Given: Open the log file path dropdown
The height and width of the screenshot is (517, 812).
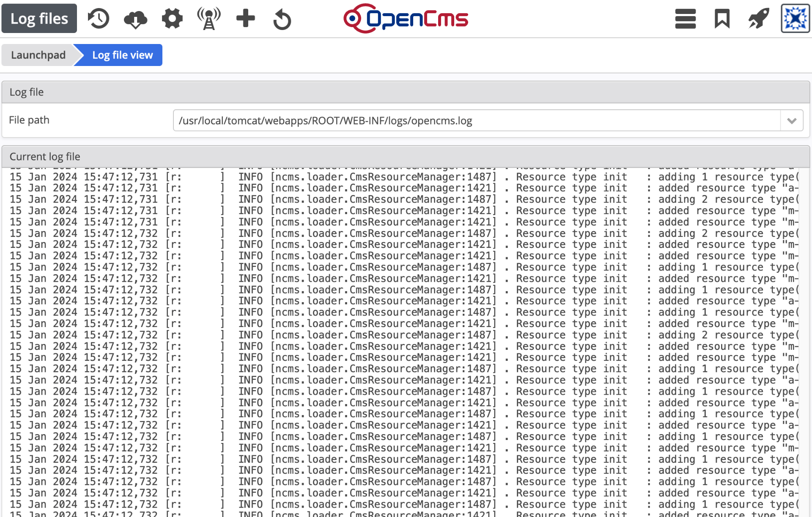Looking at the screenshot, I should coord(791,120).
